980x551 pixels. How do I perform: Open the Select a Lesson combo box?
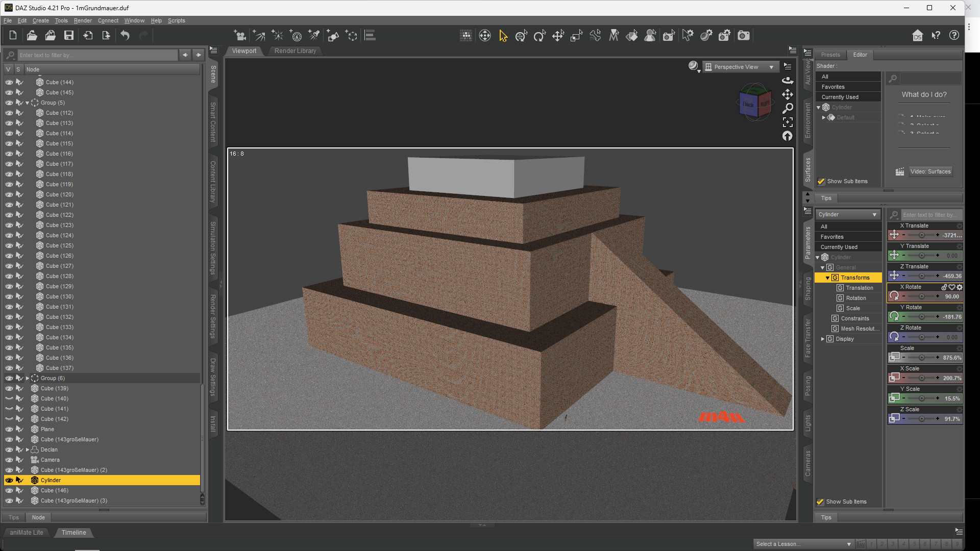(803, 544)
